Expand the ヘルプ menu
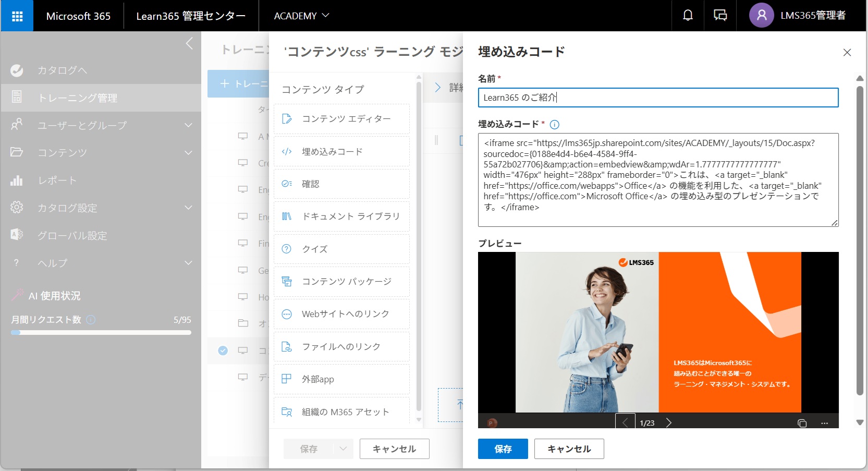This screenshot has height=471, width=868. [x=189, y=263]
